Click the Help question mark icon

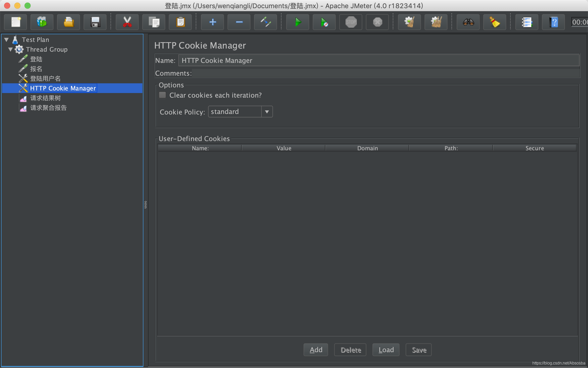pos(553,22)
